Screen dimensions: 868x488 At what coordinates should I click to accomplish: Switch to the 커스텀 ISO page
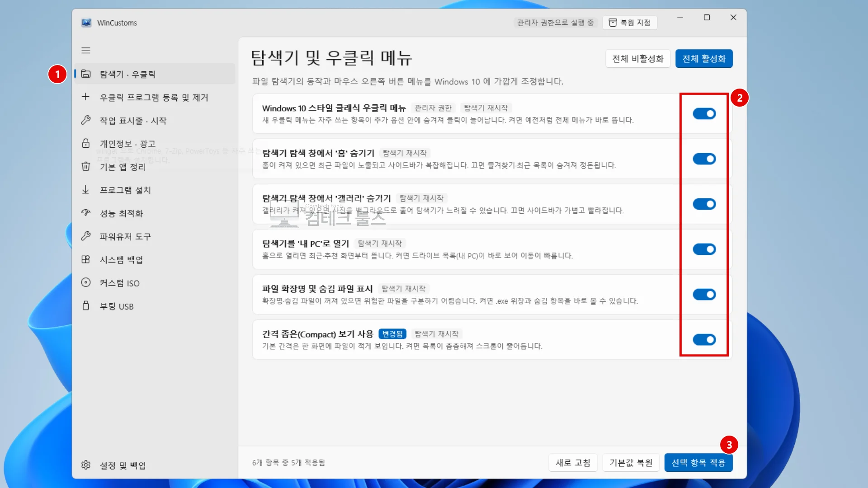pos(155,283)
